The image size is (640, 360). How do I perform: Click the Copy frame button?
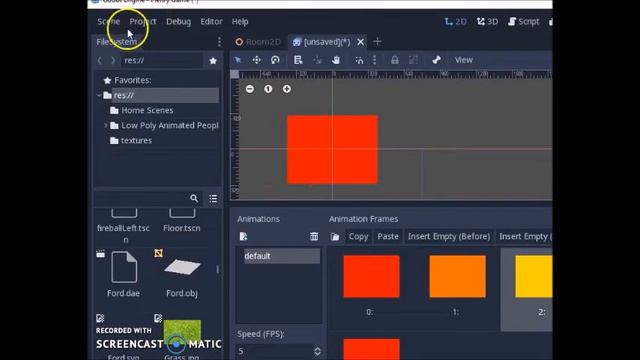pyautogui.click(x=358, y=236)
